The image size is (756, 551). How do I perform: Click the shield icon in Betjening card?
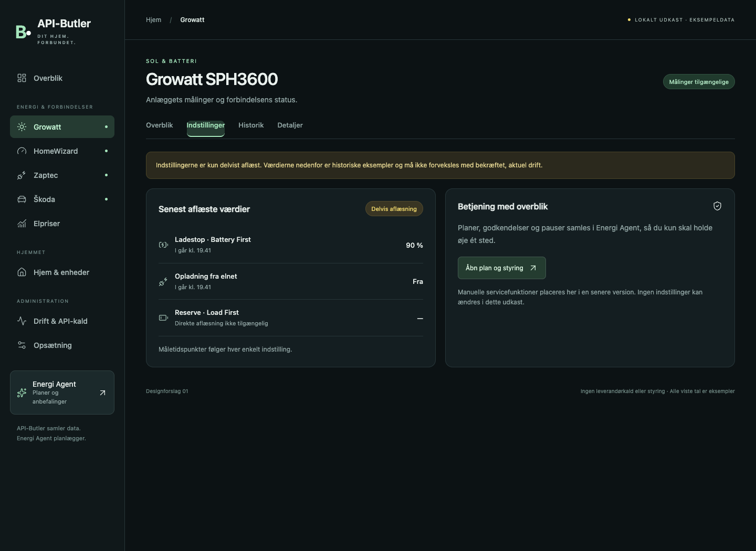[717, 206]
